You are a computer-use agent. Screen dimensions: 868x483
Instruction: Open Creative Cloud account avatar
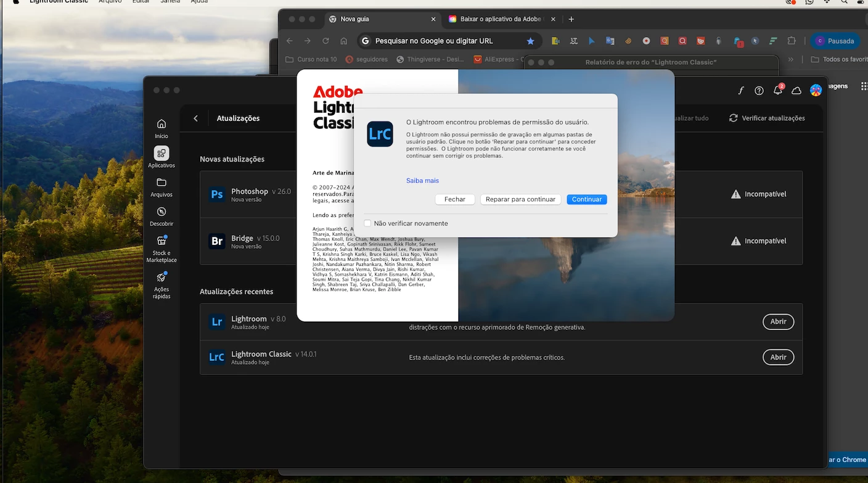[816, 90]
